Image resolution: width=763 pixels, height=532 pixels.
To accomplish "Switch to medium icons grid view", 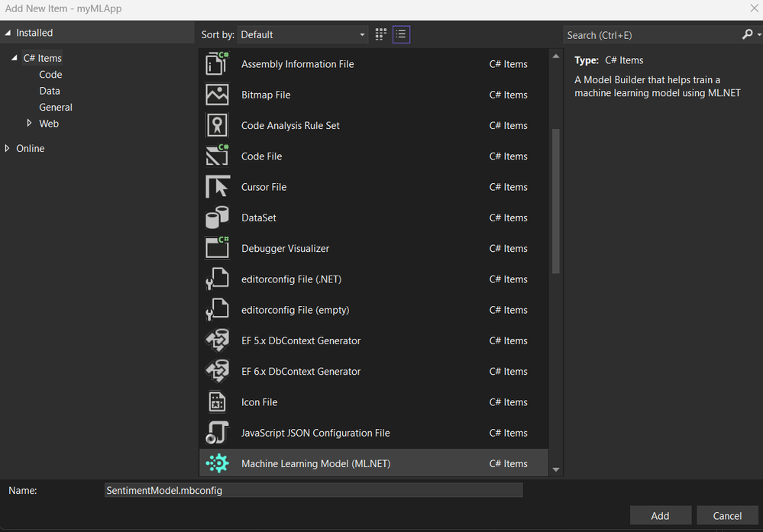I will click(x=380, y=34).
